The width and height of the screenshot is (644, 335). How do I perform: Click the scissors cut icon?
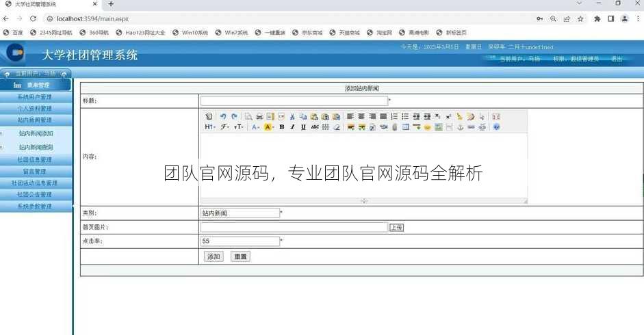click(x=292, y=117)
